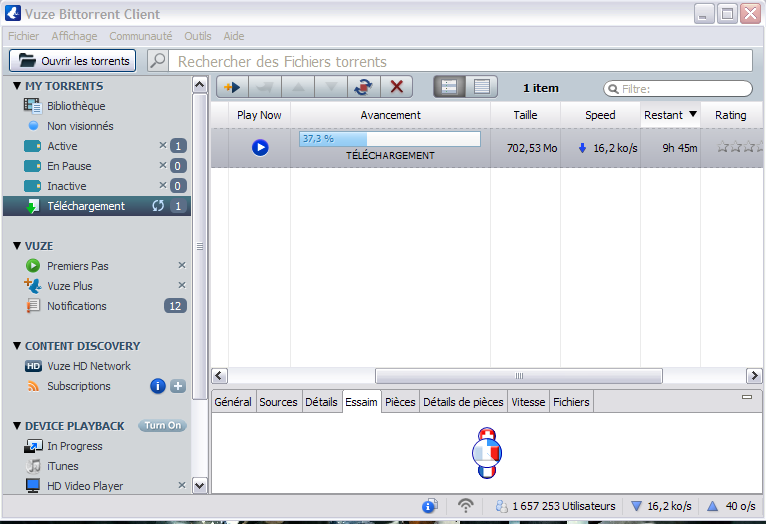Collapse the CONTENT DISCOVERY section
The height and width of the screenshot is (524, 766).
(x=17, y=346)
